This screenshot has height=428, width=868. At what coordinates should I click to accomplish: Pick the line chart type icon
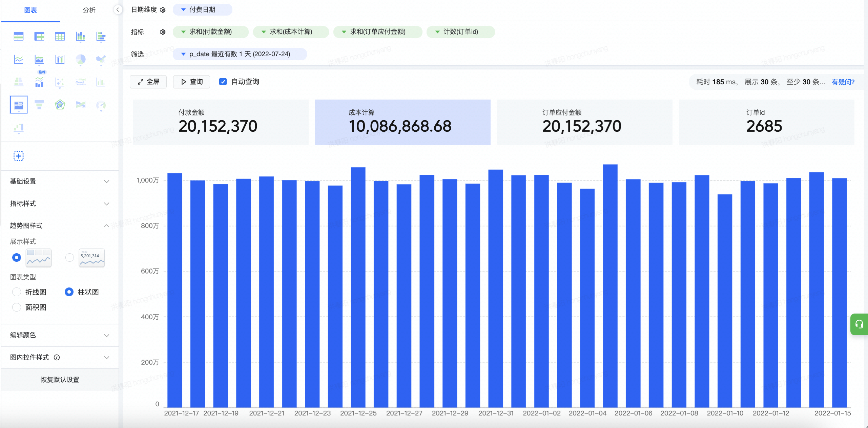(19, 60)
